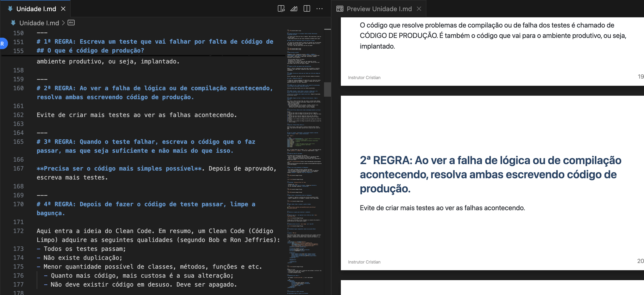The width and height of the screenshot is (644, 295).
Task: Click nested item '- Quanto mais código, mais custosa'
Action: [x=139, y=275]
